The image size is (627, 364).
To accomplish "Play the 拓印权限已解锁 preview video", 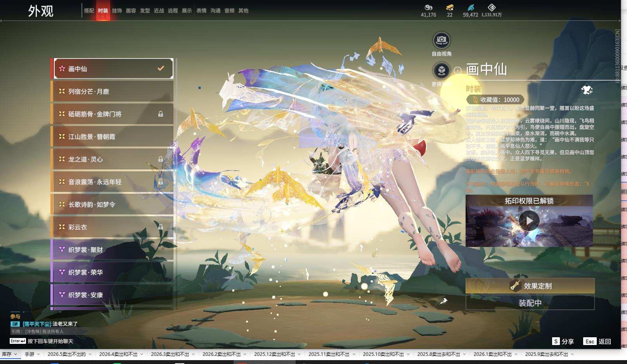I will tap(529, 221).
